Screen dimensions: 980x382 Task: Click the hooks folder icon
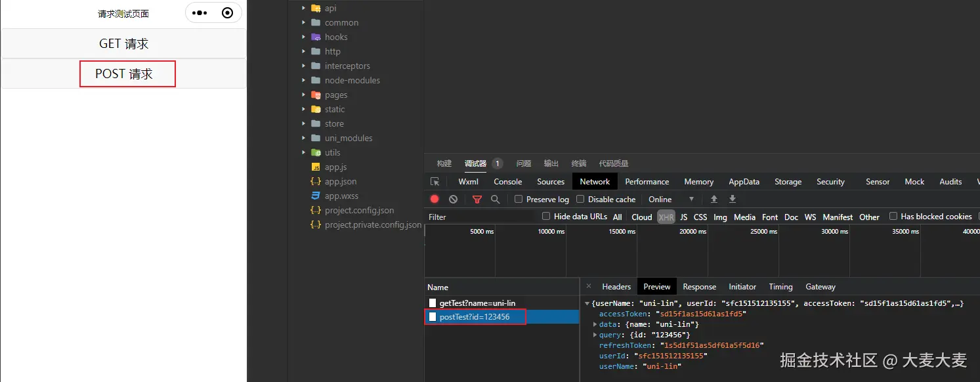click(x=315, y=37)
